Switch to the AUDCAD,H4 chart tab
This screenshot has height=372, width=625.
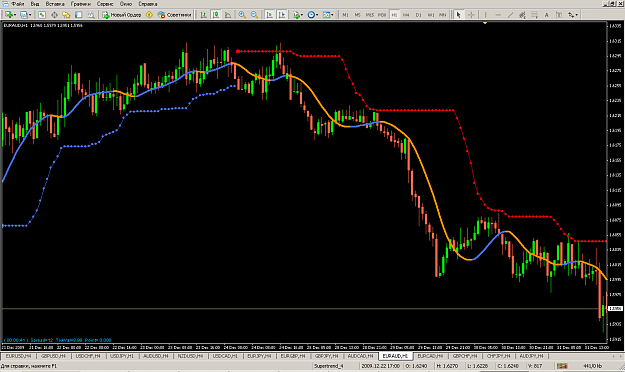tap(360, 356)
